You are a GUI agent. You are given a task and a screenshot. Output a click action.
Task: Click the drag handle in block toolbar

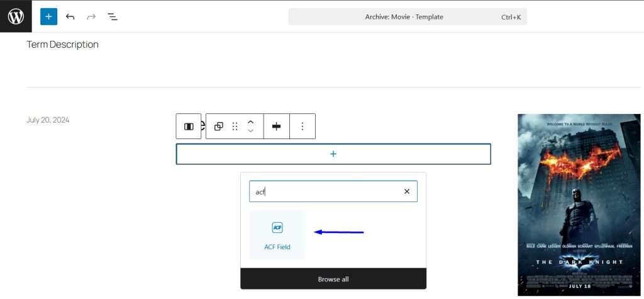pyautogui.click(x=235, y=127)
